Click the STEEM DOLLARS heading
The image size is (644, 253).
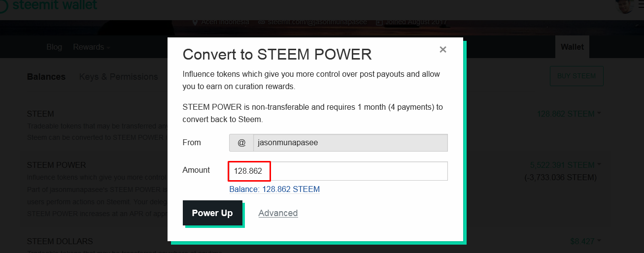(x=60, y=241)
